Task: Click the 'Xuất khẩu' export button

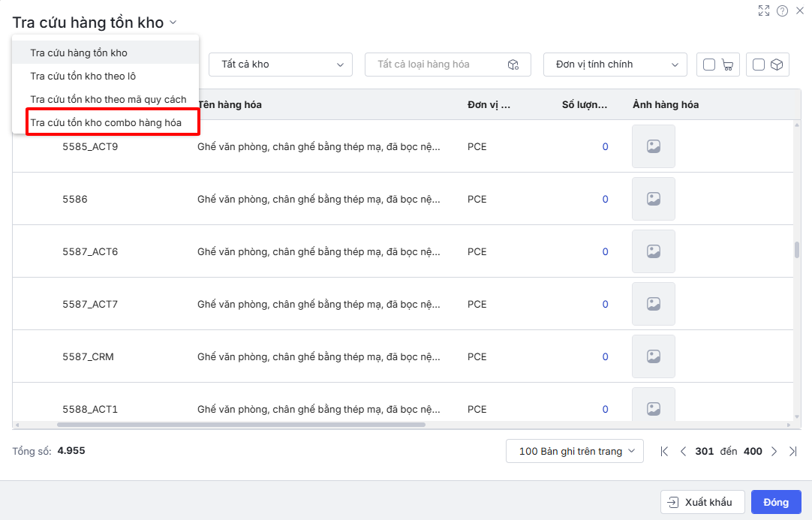Action: tap(702, 502)
